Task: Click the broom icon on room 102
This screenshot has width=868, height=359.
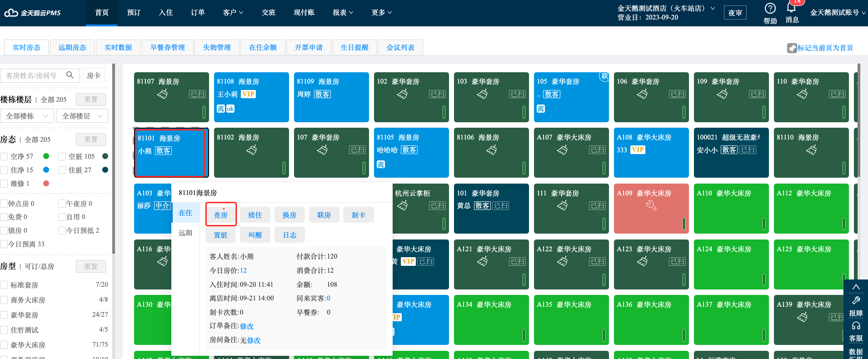Action: coord(402,94)
